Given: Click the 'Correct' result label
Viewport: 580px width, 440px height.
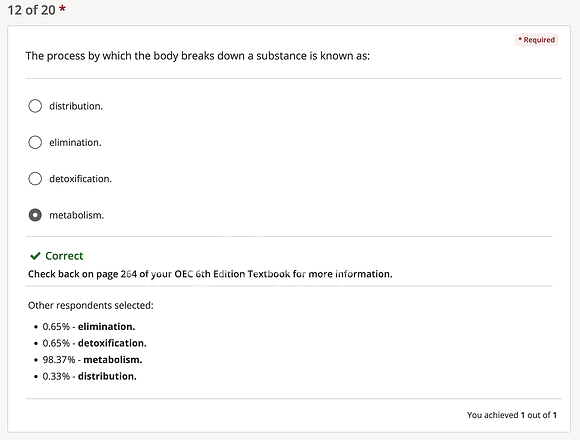Looking at the screenshot, I should [x=64, y=256].
